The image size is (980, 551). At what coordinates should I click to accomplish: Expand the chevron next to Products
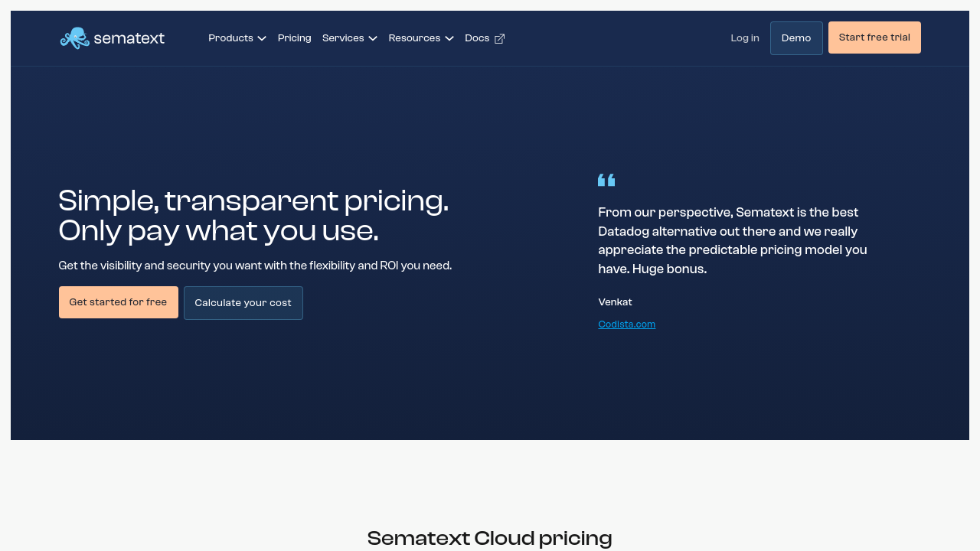click(262, 38)
